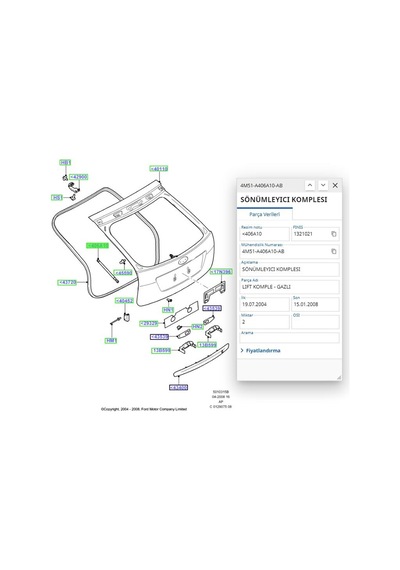This screenshot has width=400, height=570.
Task: Open the Parça Verileri tab
Action: pos(265,214)
